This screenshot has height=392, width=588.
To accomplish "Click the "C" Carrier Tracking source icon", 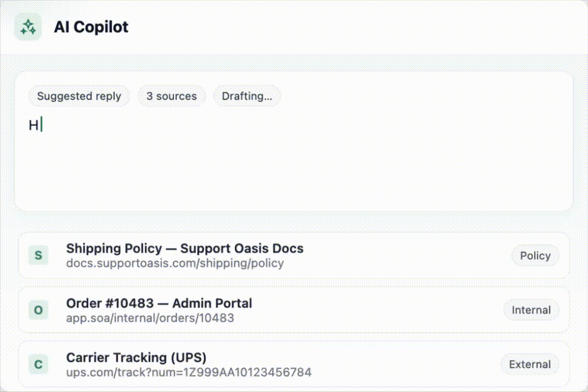I will pos(38,364).
